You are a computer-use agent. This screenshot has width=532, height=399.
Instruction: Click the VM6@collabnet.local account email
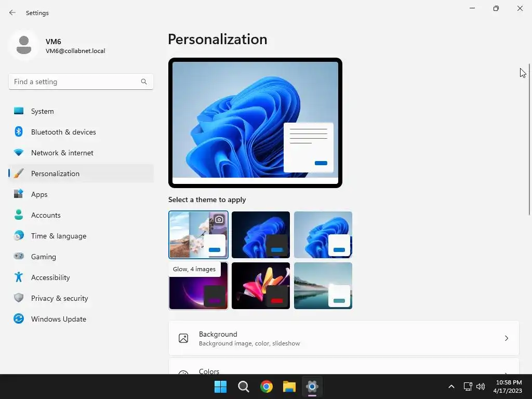pyautogui.click(x=75, y=51)
